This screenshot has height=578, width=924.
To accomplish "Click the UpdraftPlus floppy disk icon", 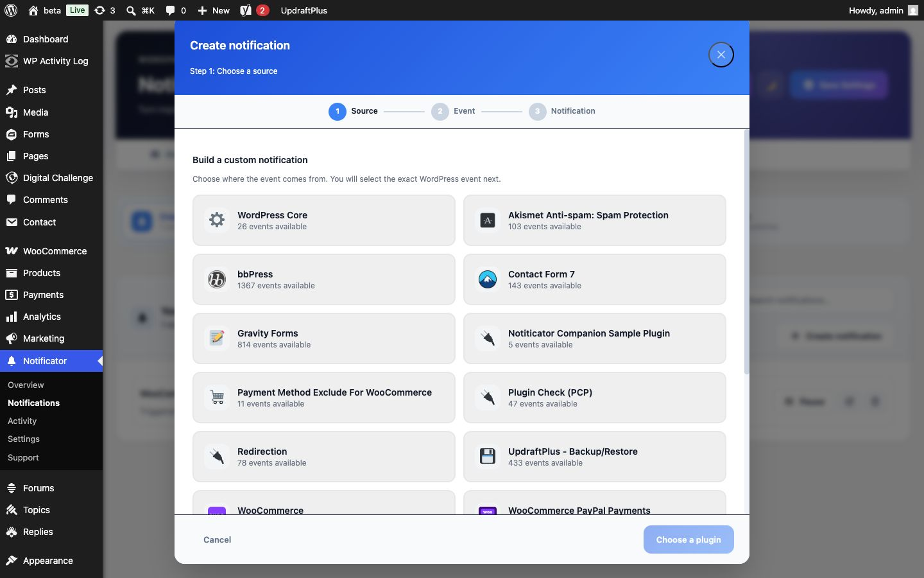I will [488, 456].
